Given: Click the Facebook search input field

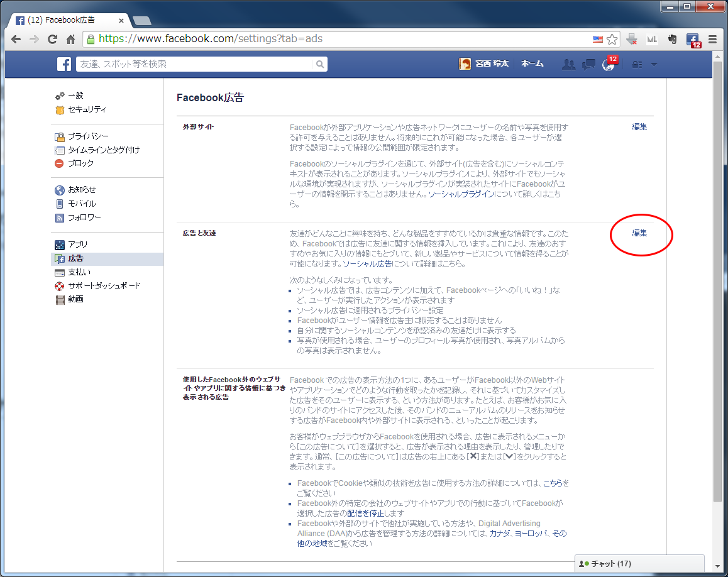Looking at the screenshot, I should point(194,64).
